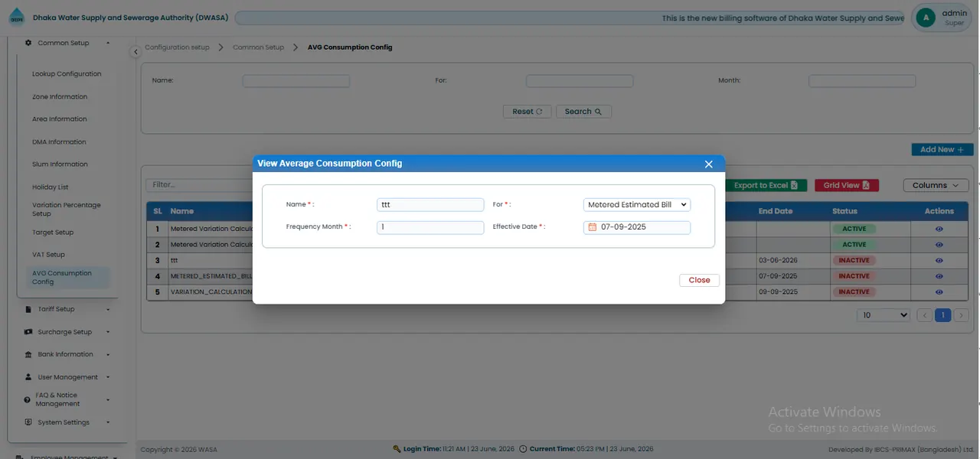View the ttt row with the eye icon
Screen dimensions: 980x459
(x=939, y=260)
